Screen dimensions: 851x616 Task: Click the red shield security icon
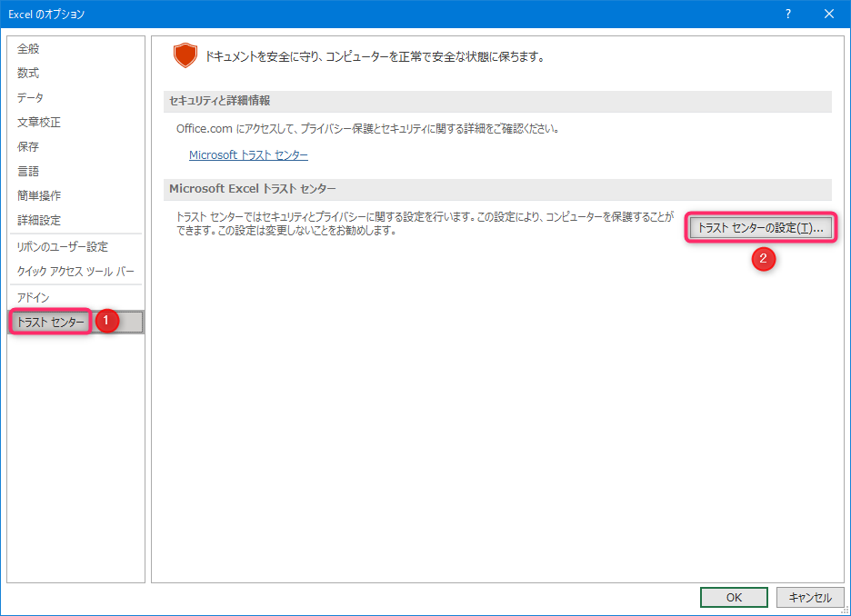pos(185,55)
